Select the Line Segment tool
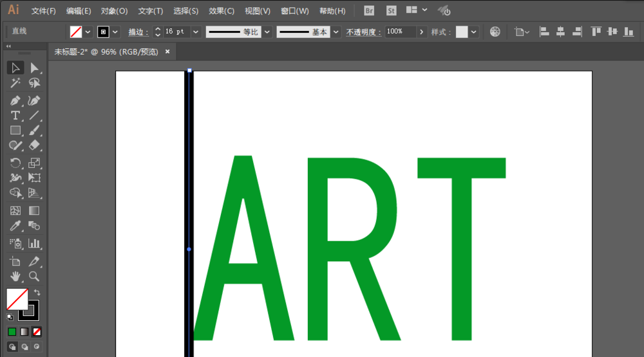The height and width of the screenshot is (357, 644). pos(34,116)
